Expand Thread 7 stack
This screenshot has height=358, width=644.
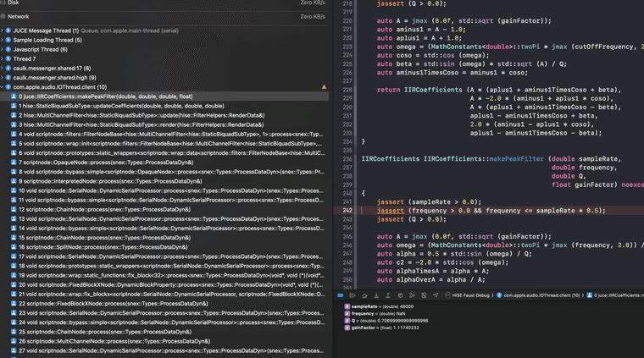(x=2, y=59)
